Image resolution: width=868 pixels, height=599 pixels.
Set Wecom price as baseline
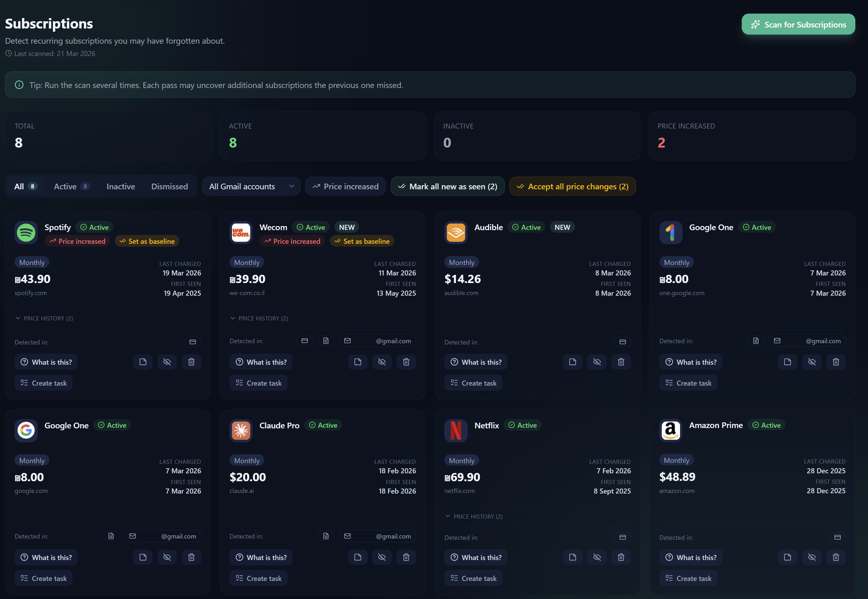click(x=362, y=241)
